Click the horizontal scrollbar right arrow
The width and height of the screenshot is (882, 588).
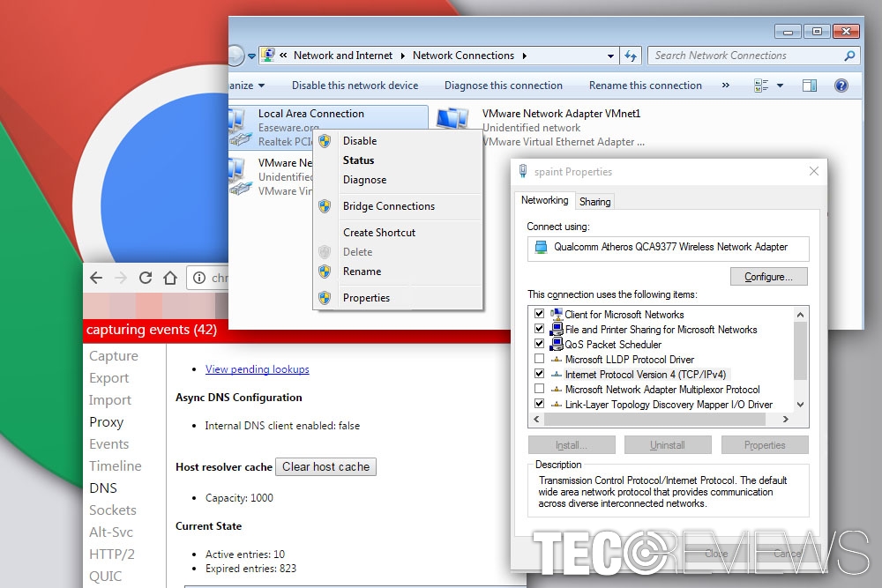[786, 420]
